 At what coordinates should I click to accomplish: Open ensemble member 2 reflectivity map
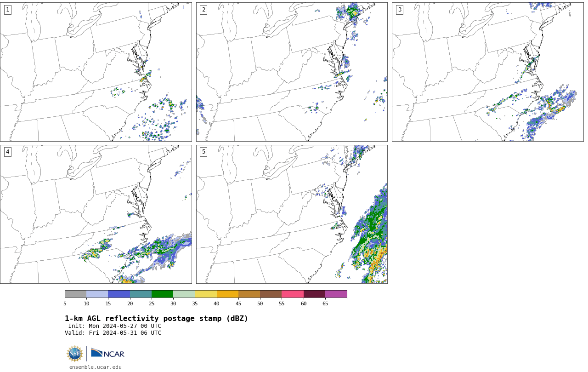point(292,72)
